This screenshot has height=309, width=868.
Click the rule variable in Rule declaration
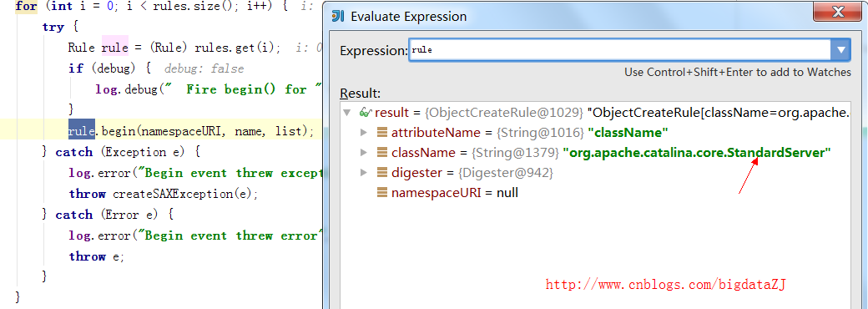pyautogui.click(x=115, y=48)
